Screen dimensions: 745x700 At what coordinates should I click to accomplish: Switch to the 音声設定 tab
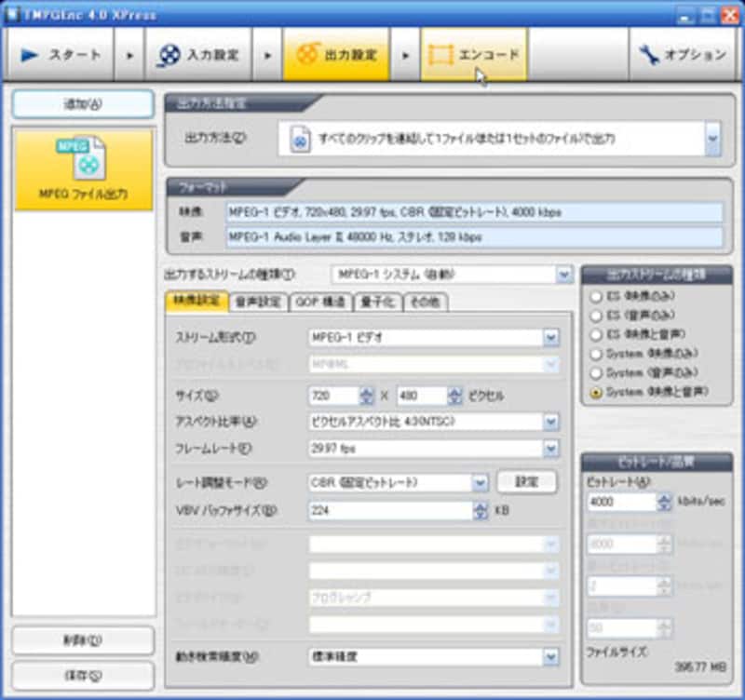pyautogui.click(x=258, y=302)
